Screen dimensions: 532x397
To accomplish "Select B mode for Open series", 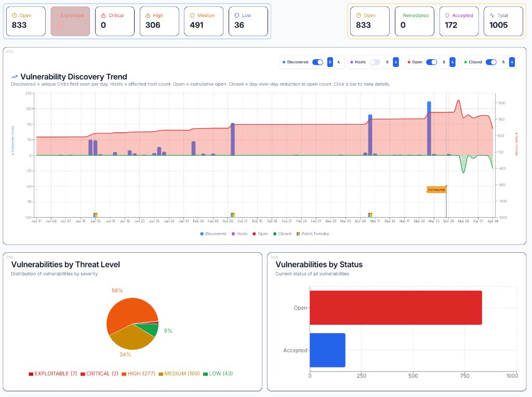I will coord(444,62).
